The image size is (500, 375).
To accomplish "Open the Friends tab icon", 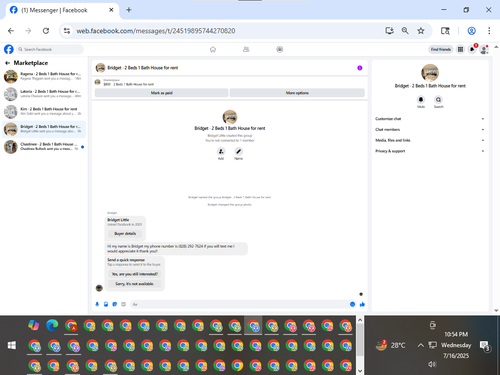I will tap(246, 49).
